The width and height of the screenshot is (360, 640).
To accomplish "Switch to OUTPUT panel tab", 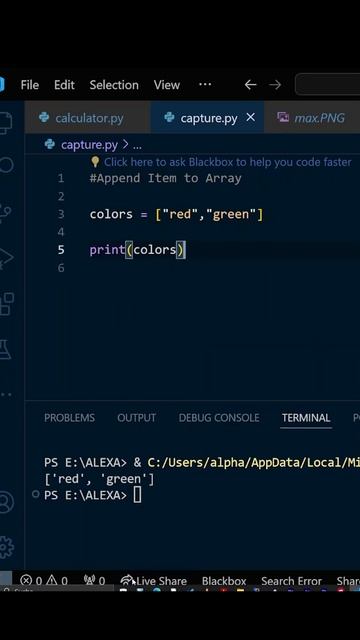I will pos(136,418).
